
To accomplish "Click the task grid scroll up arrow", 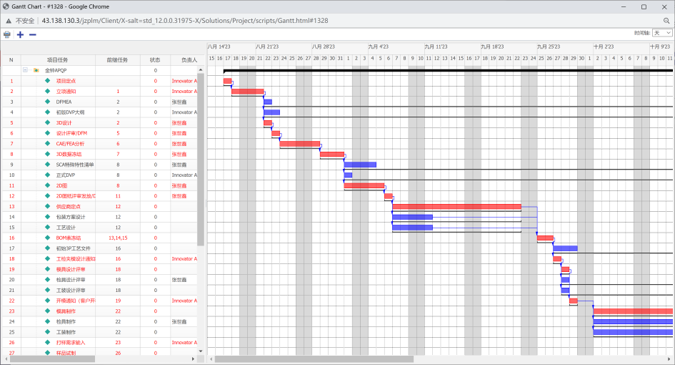I will point(200,70).
